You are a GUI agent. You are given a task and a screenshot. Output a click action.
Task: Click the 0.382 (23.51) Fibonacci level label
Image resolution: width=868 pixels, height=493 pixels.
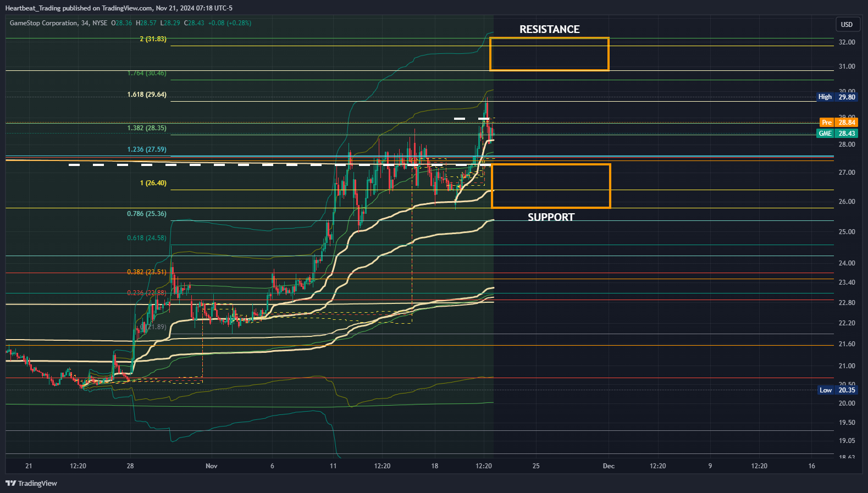coord(147,272)
